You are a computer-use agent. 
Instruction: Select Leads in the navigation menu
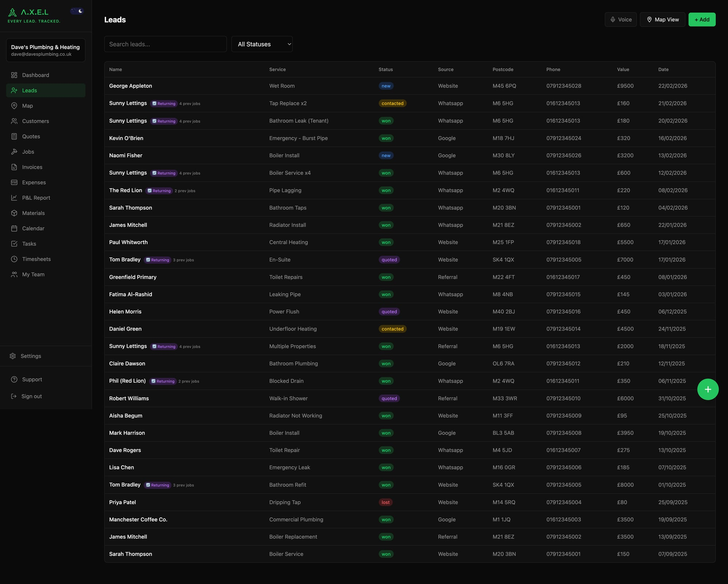[29, 90]
